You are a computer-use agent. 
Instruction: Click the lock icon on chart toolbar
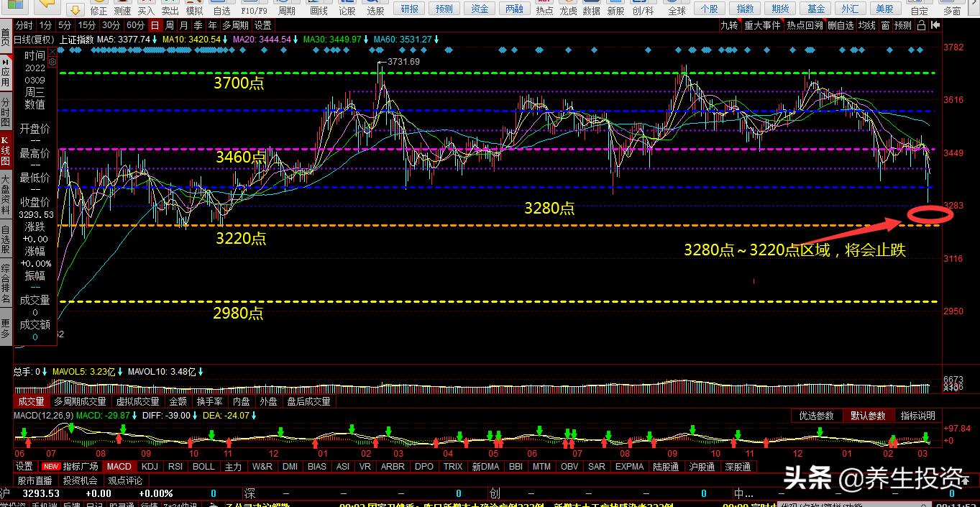pos(921,26)
